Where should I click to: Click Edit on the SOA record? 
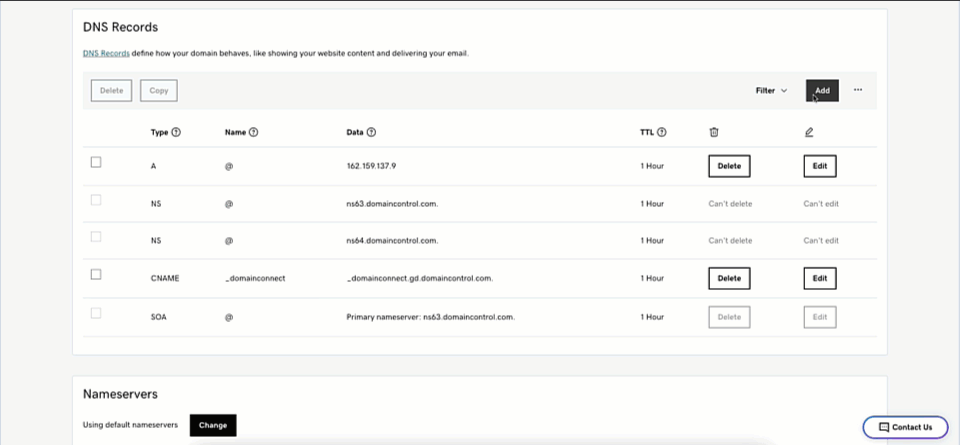tap(820, 317)
